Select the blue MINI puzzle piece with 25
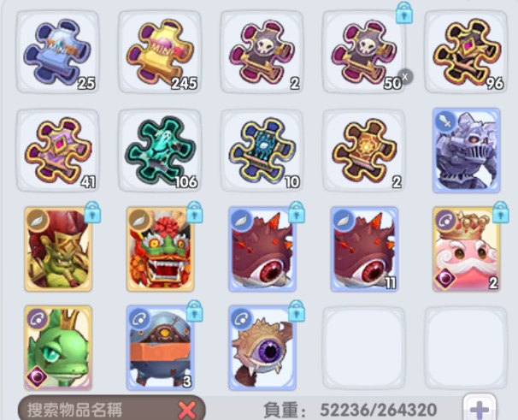The image size is (518, 420). tap(58, 52)
